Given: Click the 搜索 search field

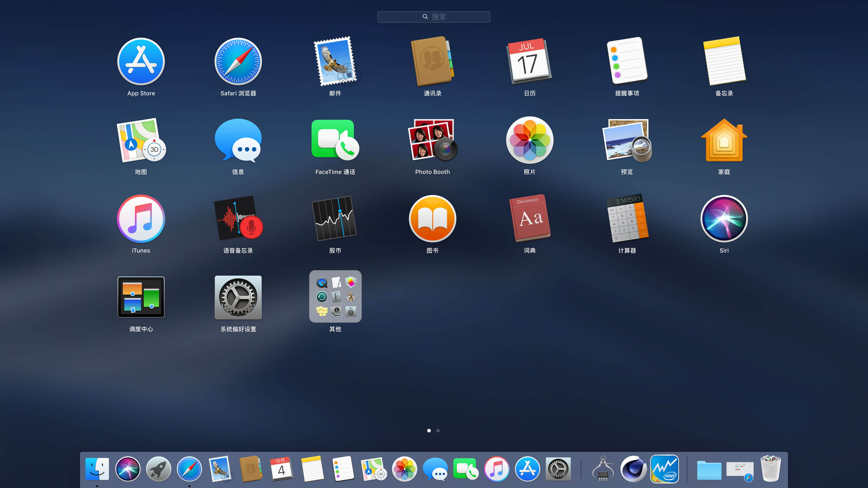Looking at the screenshot, I should [x=434, y=17].
